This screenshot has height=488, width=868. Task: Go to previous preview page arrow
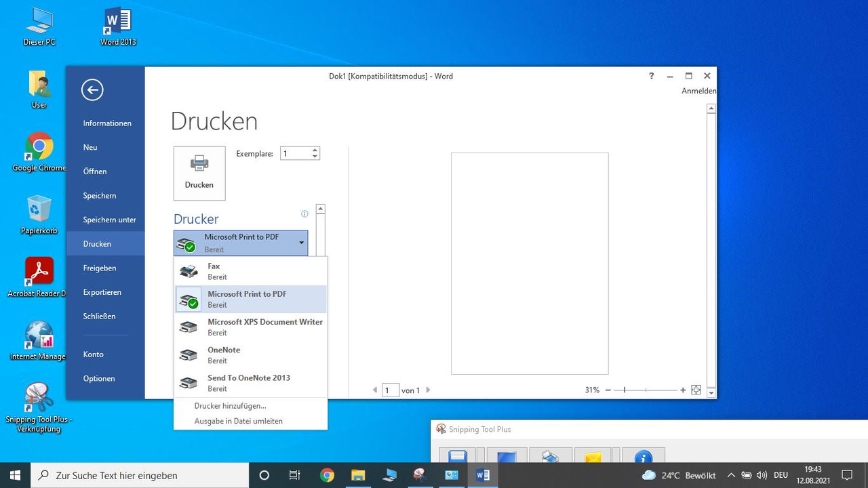tap(375, 390)
